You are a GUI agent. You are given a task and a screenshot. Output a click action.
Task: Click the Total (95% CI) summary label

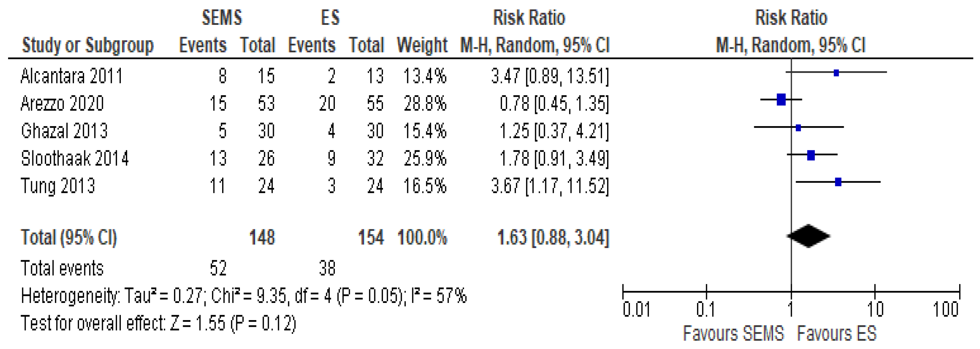click(x=69, y=238)
